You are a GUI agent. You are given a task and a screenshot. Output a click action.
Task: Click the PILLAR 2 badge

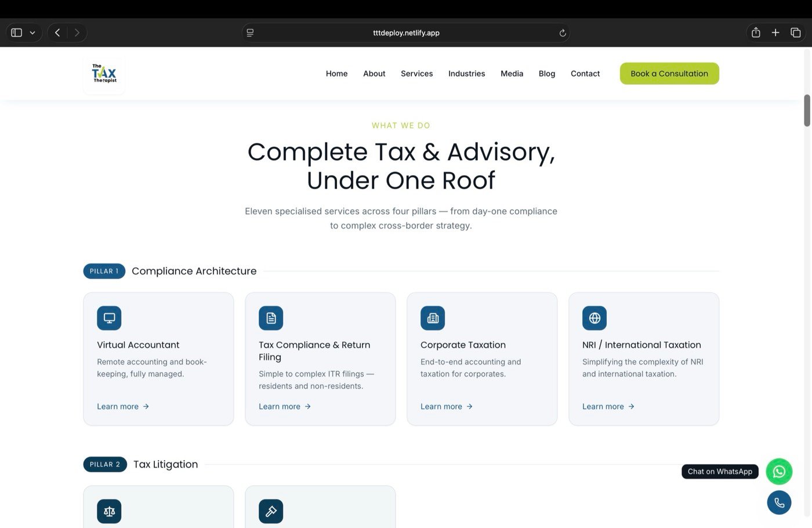[x=105, y=464]
